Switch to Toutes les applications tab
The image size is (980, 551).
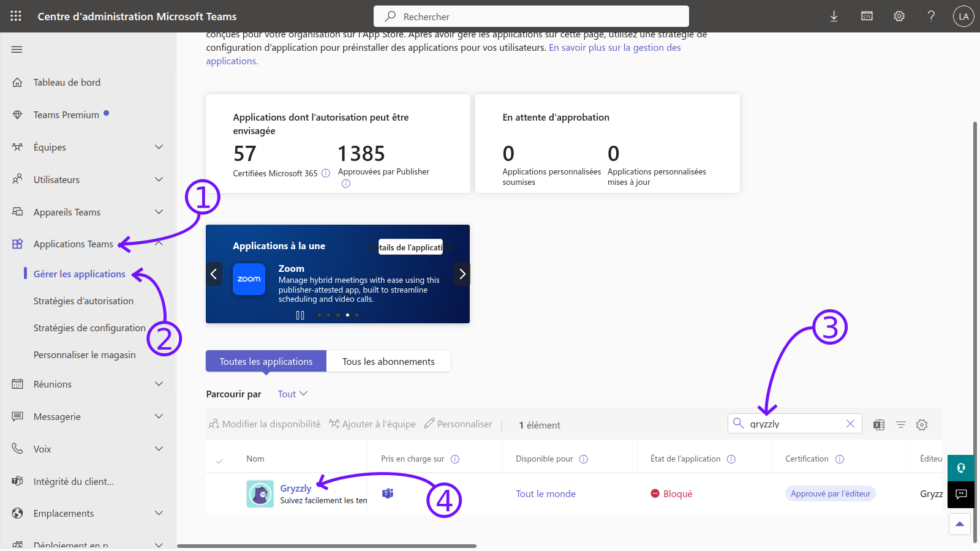tap(266, 361)
